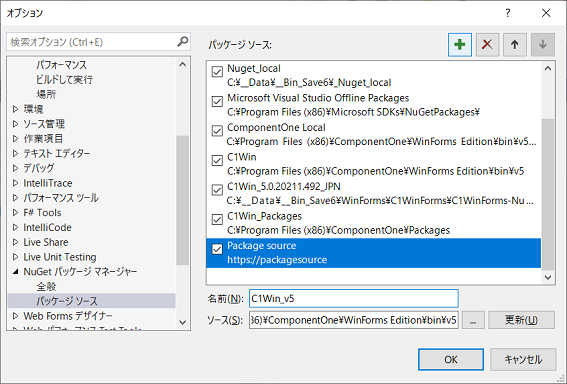Screen dimensions: 567x384
Task: Uncheck the Nuget_local source checkbox
Action: (x=217, y=72)
